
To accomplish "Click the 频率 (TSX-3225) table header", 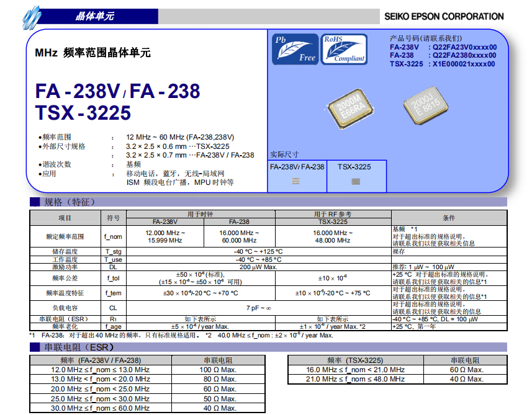I will pyautogui.click(x=355, y=360).
